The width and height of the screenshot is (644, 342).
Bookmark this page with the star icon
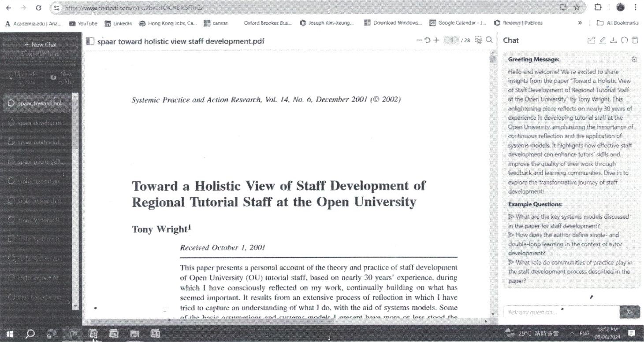(x=577, y=7)
